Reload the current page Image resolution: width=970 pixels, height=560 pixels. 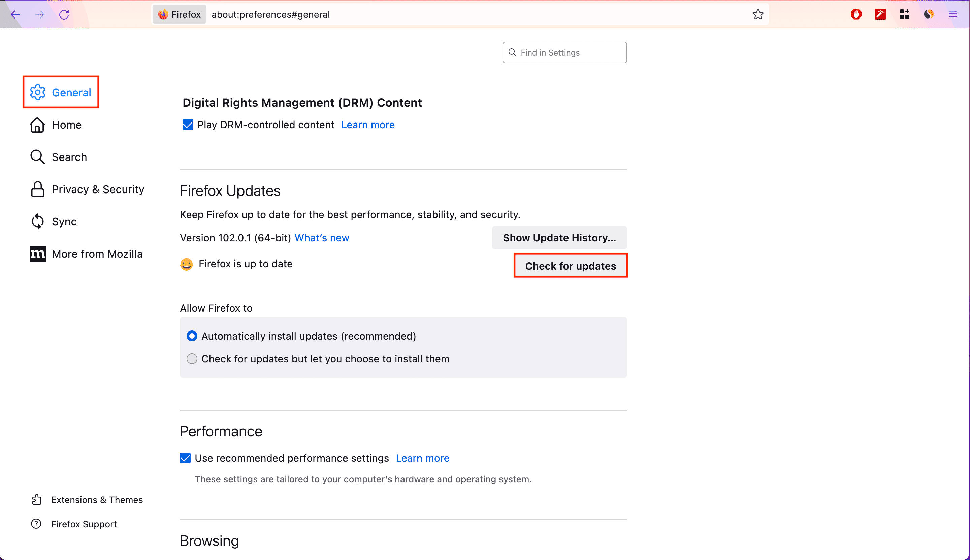(x=64, y=14)
